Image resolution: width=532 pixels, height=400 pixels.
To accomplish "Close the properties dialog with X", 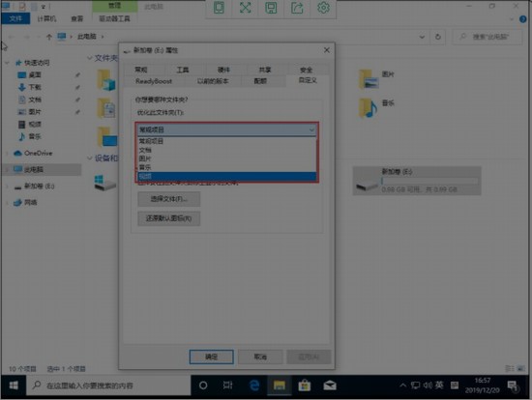I will coord(327,50).
